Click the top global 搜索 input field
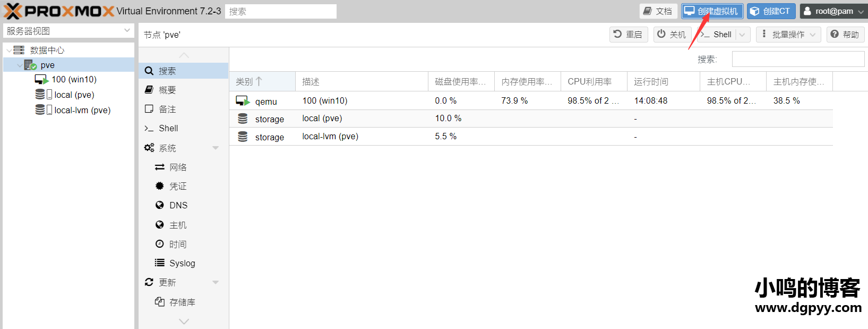 point(280,11)
